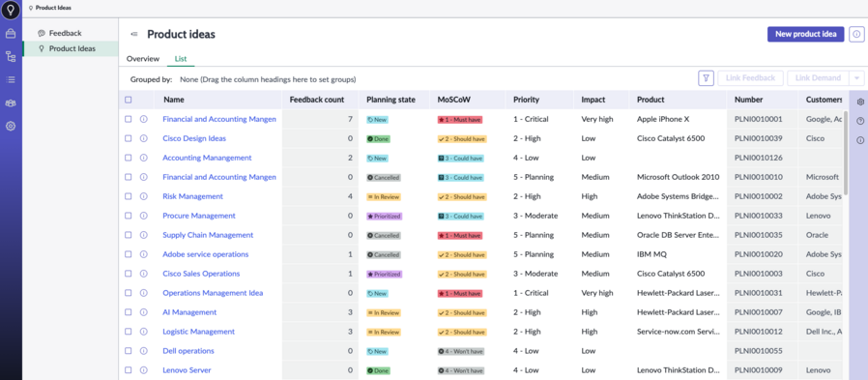
Task: Sort by the Impact column header
Action: [x=593, y=100]
